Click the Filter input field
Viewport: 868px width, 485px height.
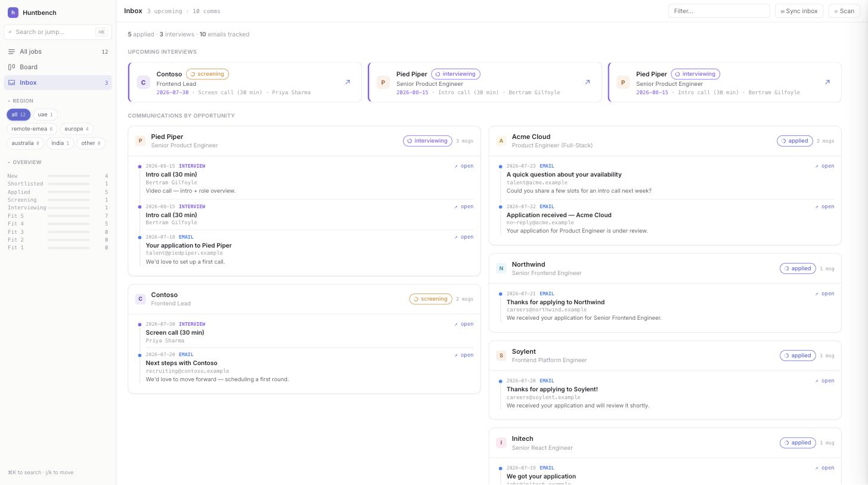point(719,11)
